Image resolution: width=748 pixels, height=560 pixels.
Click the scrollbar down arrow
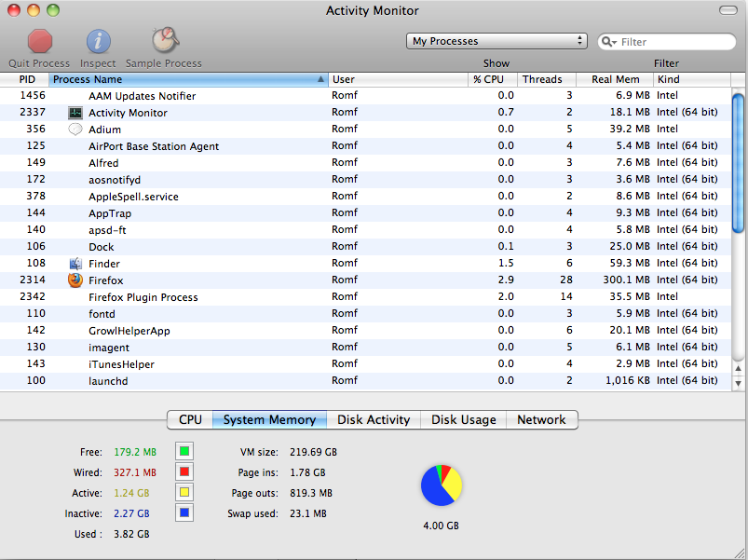739,383
